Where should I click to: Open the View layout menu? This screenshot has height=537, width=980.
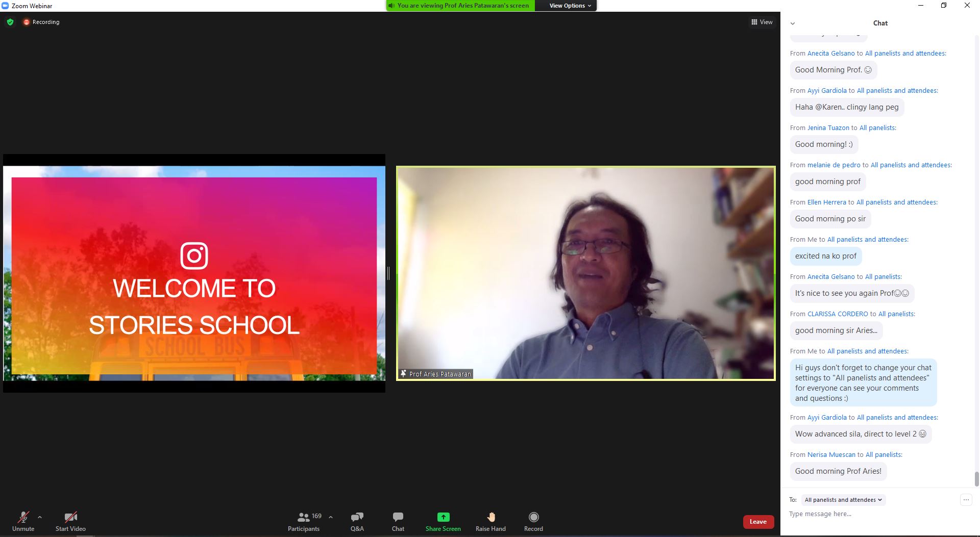pyautogui.click(x=762, y=22)
